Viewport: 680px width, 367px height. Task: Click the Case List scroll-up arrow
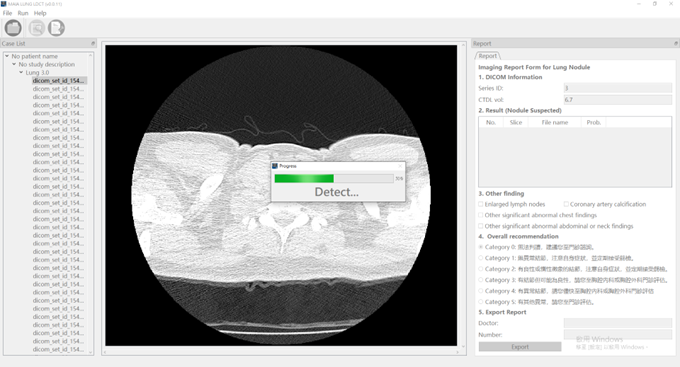(x=91, y=55)
